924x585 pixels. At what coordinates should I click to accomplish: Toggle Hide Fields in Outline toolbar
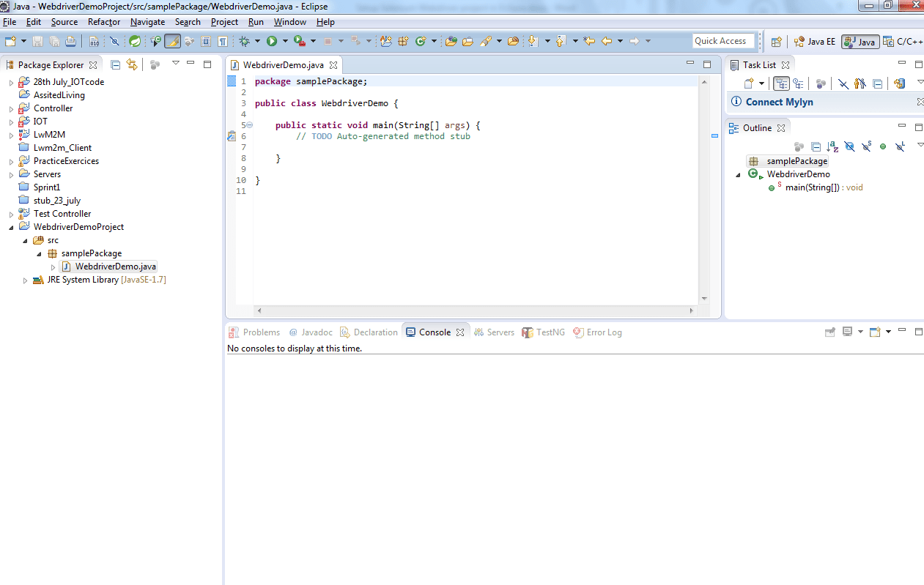click(849, 146)
